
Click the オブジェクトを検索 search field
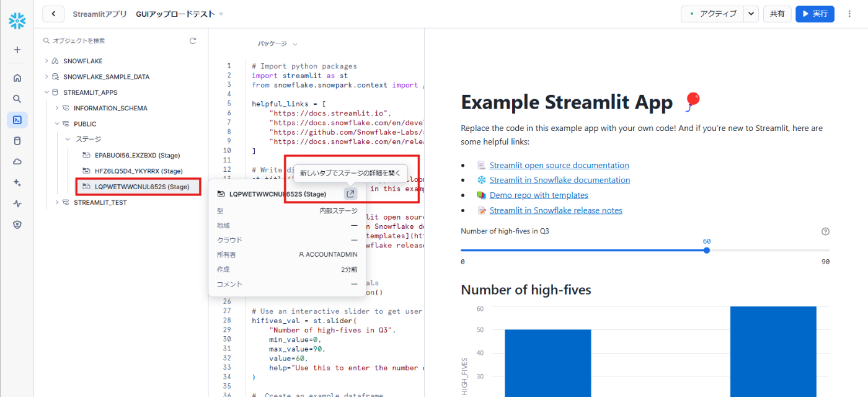(115, 41)
